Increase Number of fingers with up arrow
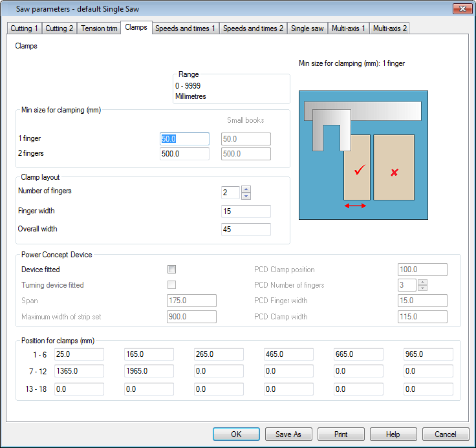Viewport: 476px width, 448px height. (x=246, y=189)
